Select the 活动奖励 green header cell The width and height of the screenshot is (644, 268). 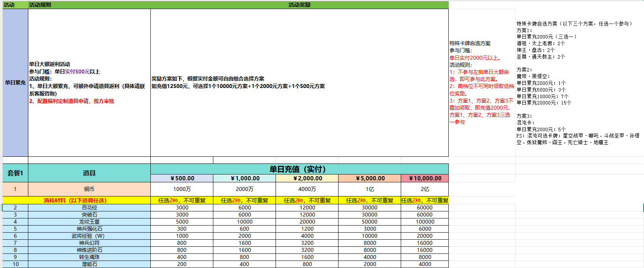(x=299, y=5)
